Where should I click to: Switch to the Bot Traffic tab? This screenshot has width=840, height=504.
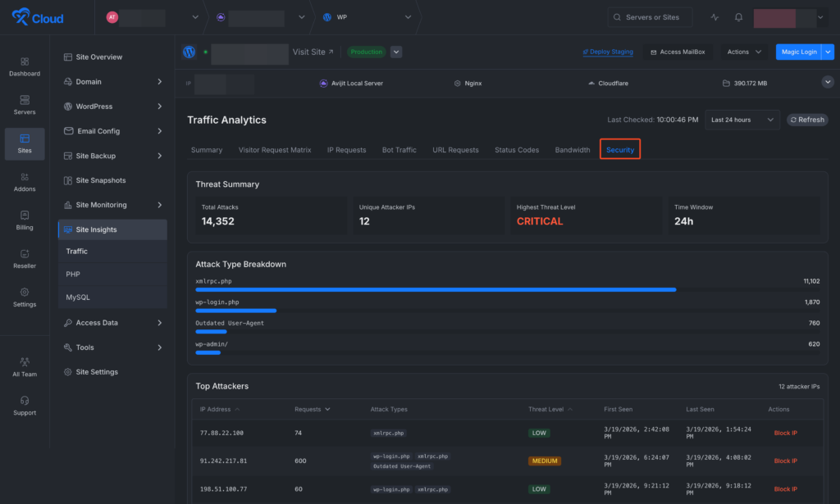point(399,150)
